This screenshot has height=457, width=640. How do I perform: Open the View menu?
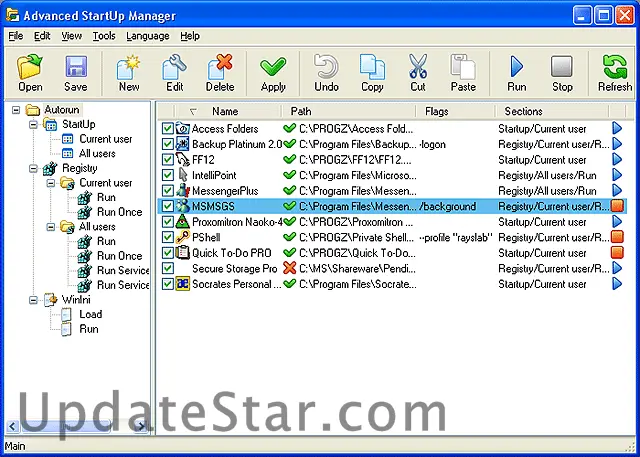[x=71, y=36]
